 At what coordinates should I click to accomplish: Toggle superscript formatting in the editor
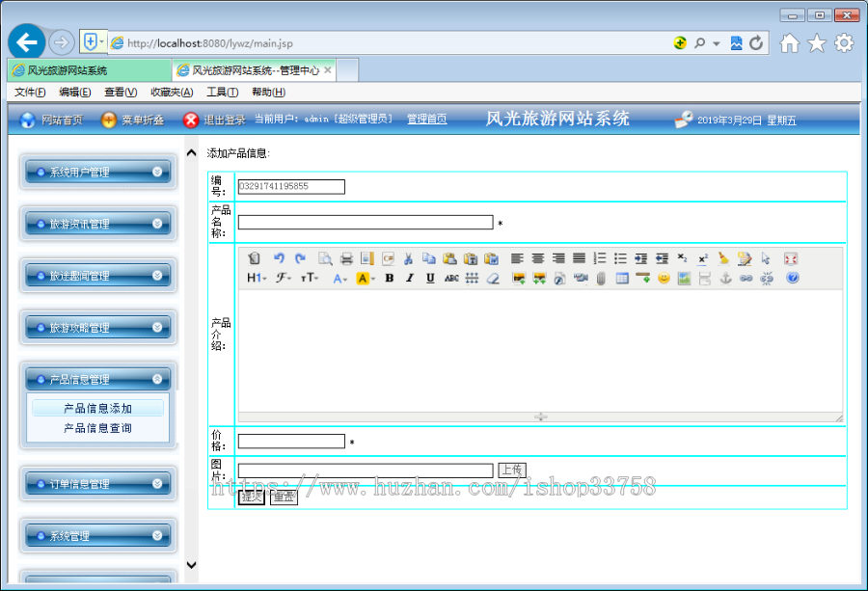tap(702, 258)
